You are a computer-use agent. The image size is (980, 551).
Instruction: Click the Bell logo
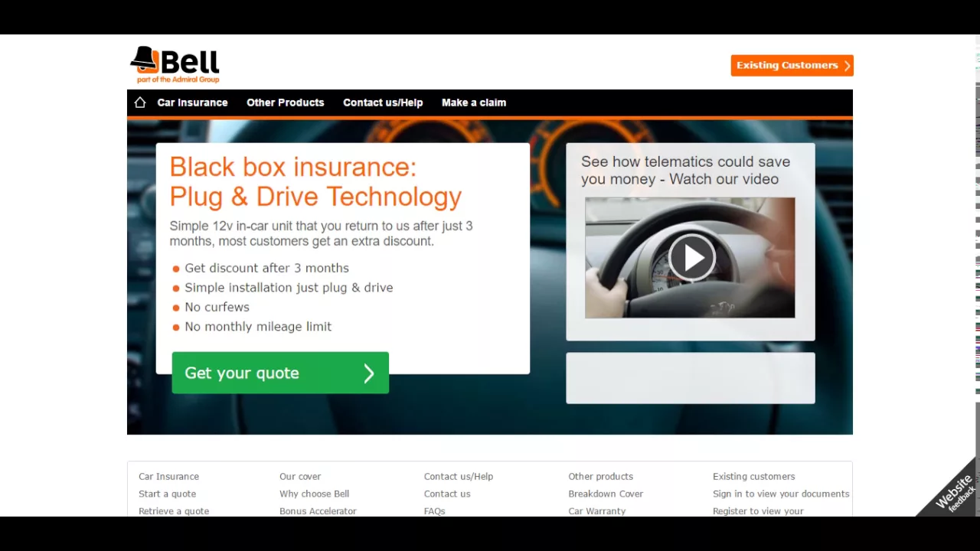click(175, 65)
